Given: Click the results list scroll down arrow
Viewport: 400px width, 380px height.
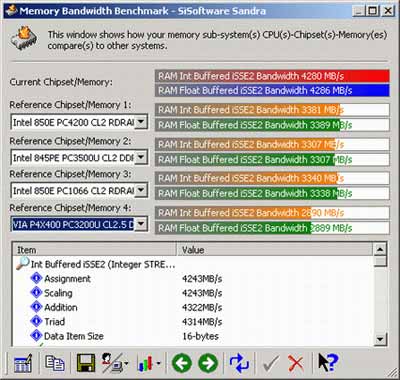Looking at the screenshot, I should pyautogui.click(x=380, y=339).
